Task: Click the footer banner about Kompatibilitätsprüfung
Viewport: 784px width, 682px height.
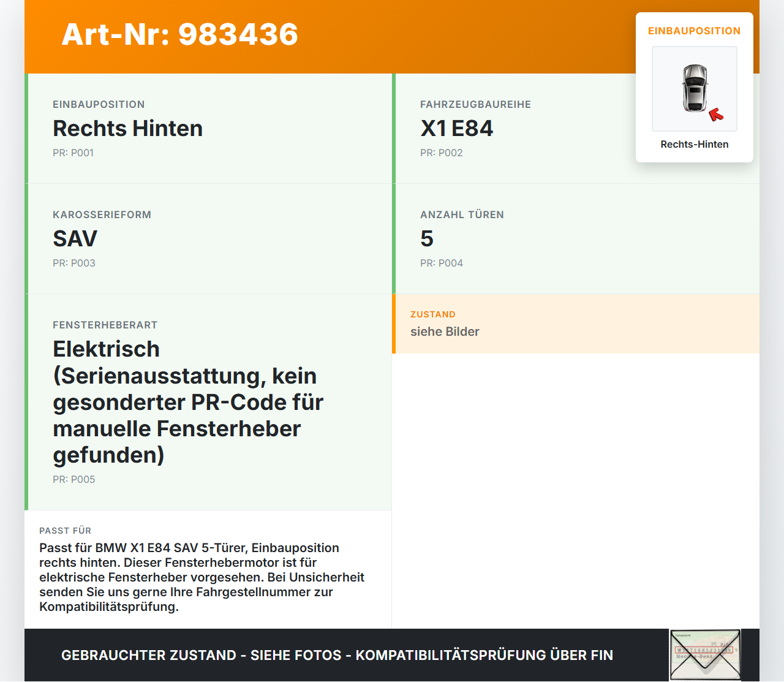Action: pos(337,655)
